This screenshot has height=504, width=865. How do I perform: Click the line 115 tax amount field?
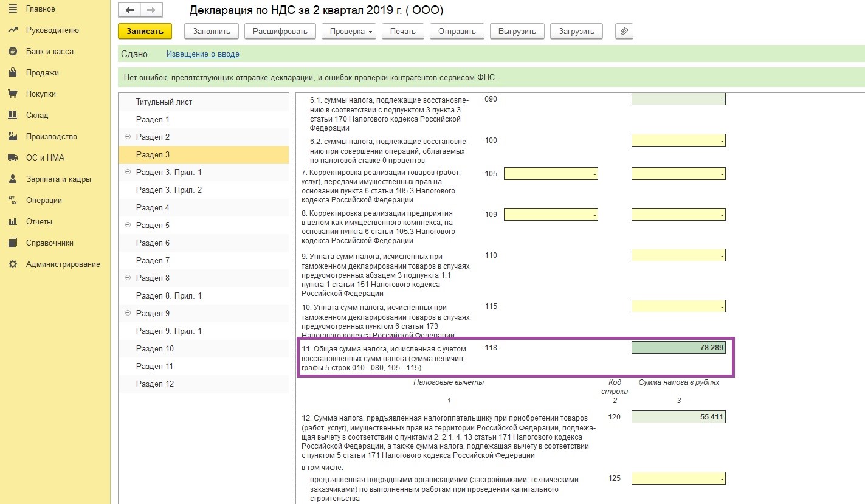click(x=678, y=306)
